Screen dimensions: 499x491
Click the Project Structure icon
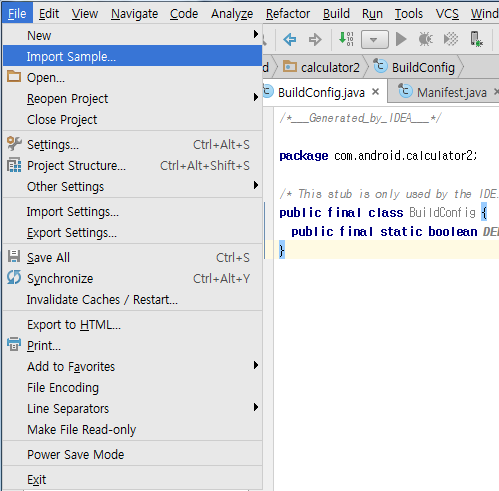click(x=14, y=165)
